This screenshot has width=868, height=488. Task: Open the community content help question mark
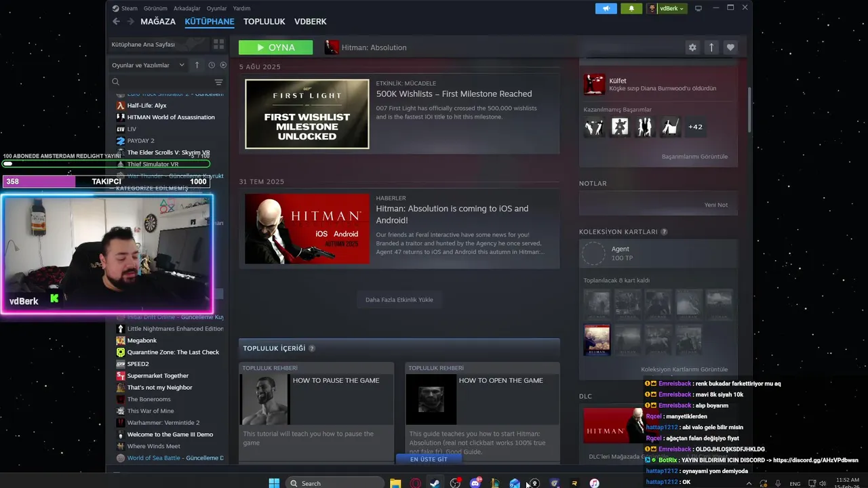[312, 348]
